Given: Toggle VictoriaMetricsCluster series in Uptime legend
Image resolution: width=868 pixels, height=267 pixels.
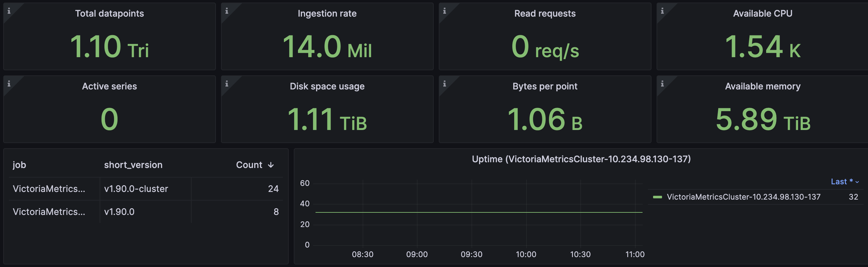Looking at the screenshot, I should [743, 197].
